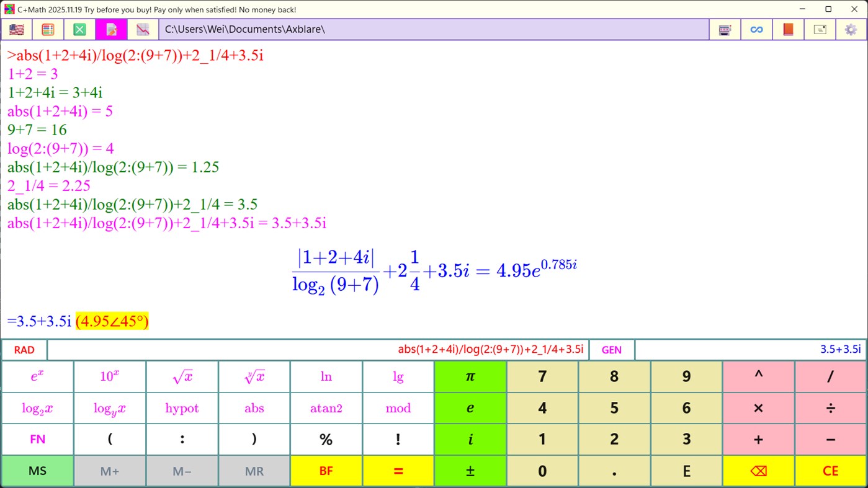
Task: Click the envelope feedback icon
Action: tap(820, 29)
